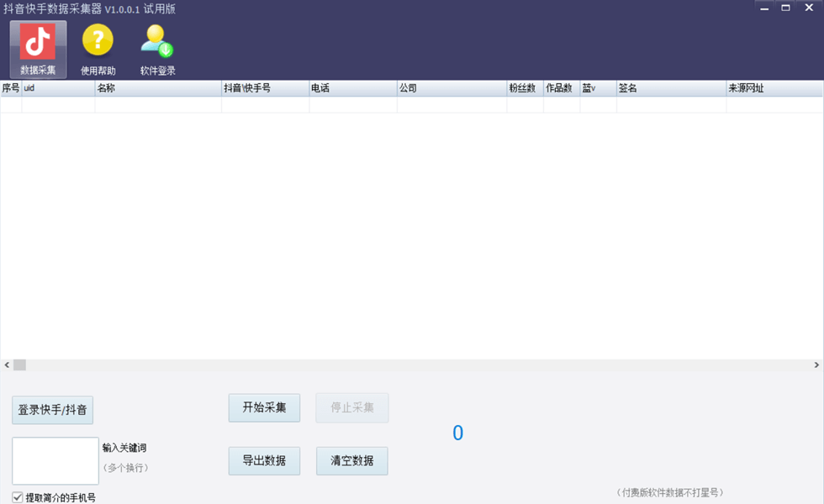Screen dimensions: 824x504
Task: Click the 登录快手/抖音 button
Action: pyautogui.click(x=52, y=410)
